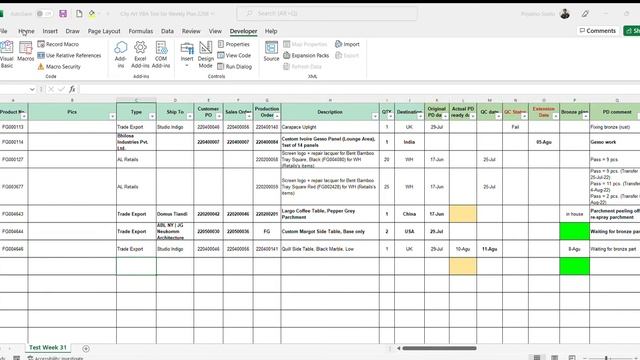Toggle Design Mode
The width and height of the screenshot is (640, 360).
pyautogui.click(x=205, y=54)
